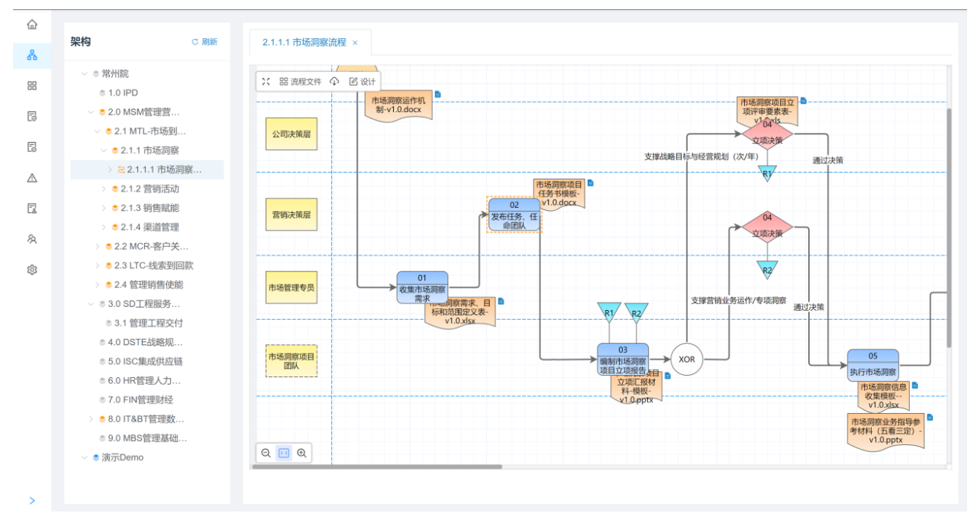Screen dimensions: 980x523
Task: Click the settings gear in sidebar
Action: pyautogui.click(x=32, y=270)
